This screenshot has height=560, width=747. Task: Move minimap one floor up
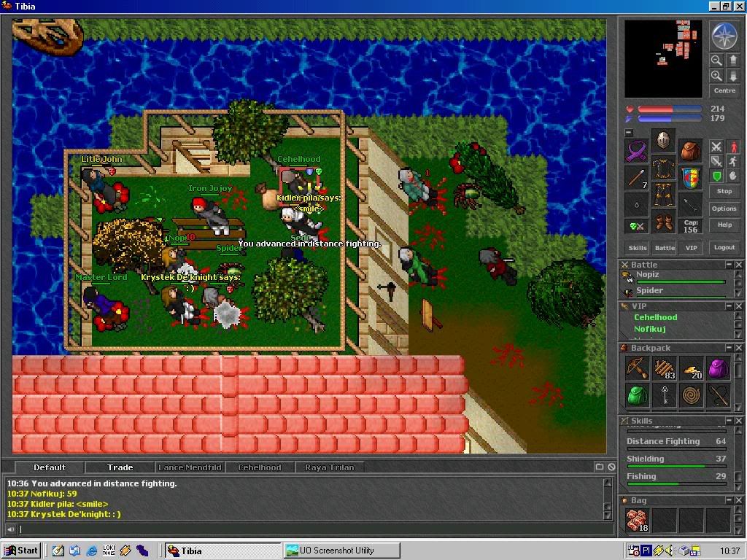click(732, 60)
